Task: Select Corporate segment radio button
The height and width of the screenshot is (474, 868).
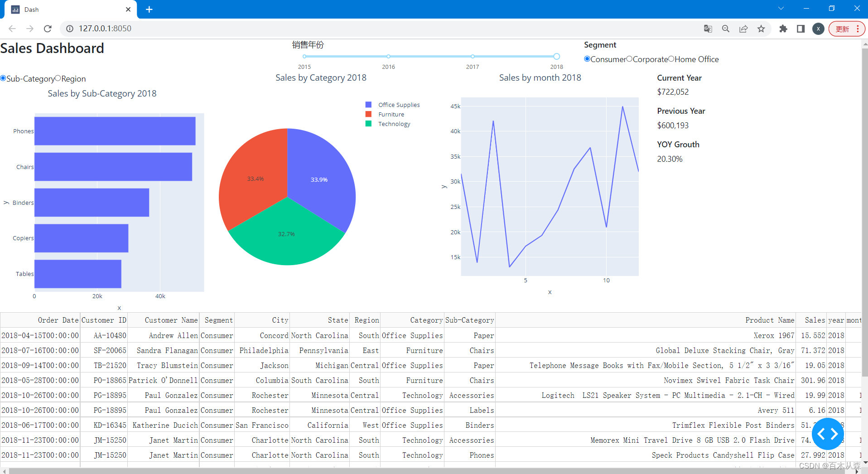Action: tap(629, 59)
